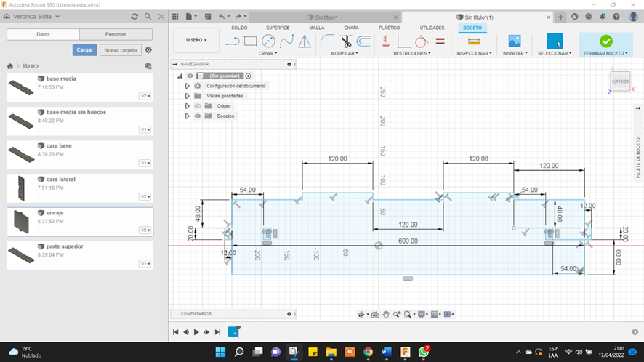Switch to the CHAPA tab
The image size is (644, 362).
pyautogui.click(x=351, y=28)
